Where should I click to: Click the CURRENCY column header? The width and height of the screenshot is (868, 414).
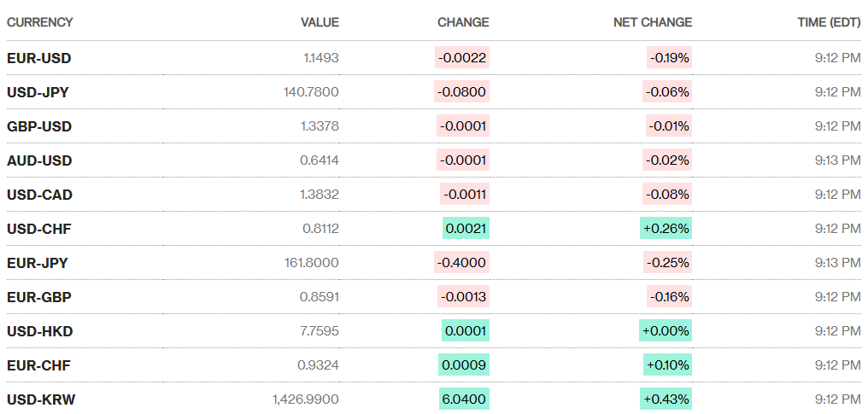click(40, 22)
